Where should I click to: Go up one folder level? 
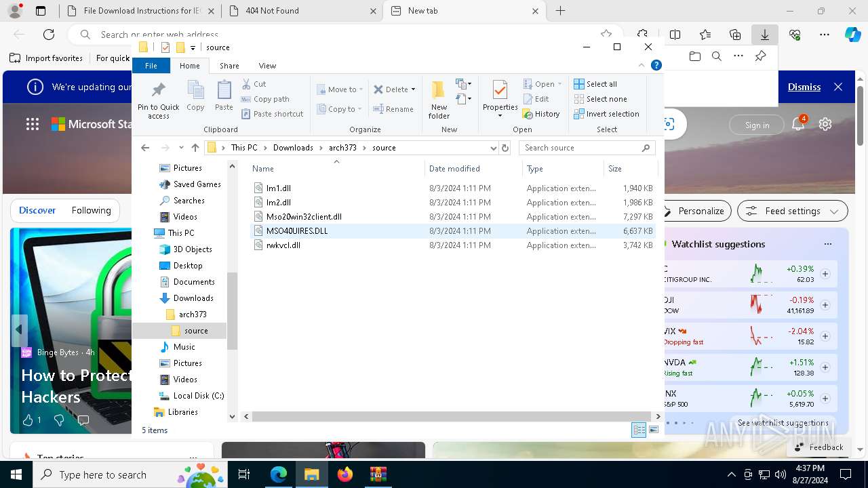coord(195,148)
